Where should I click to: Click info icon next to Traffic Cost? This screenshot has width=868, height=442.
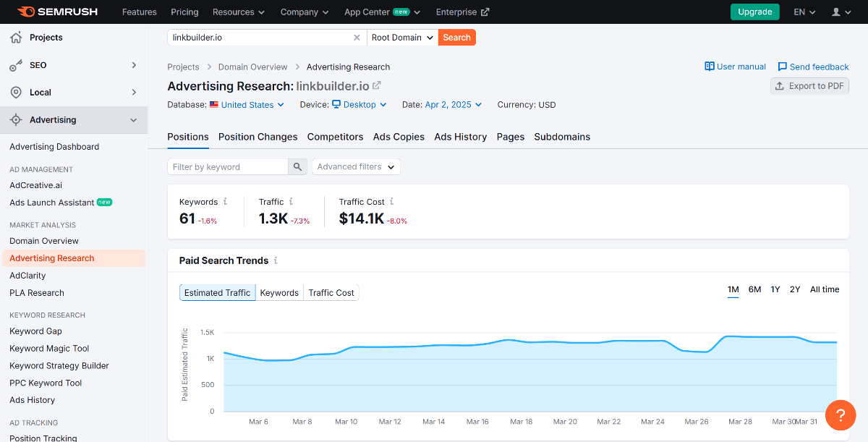pyautogui.click(x=391, y=202)
